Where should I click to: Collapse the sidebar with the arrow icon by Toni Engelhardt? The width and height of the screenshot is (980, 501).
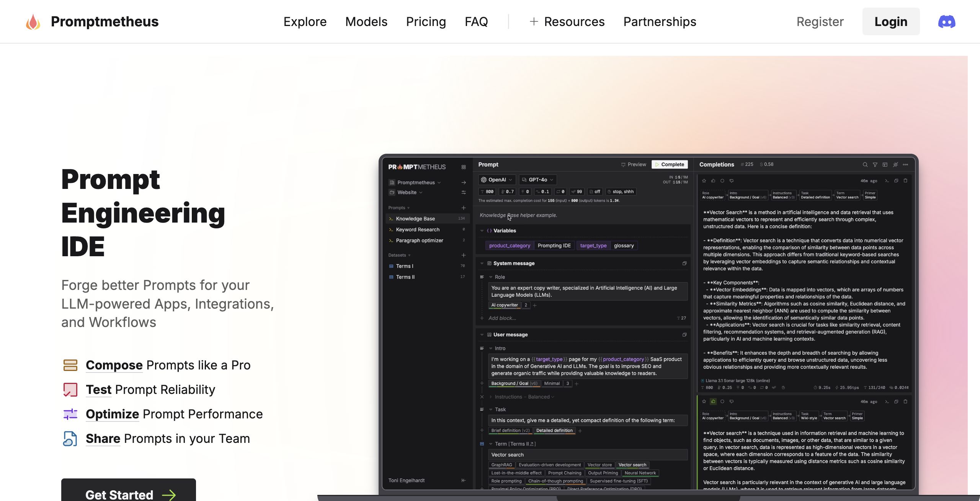coord(464,480)
